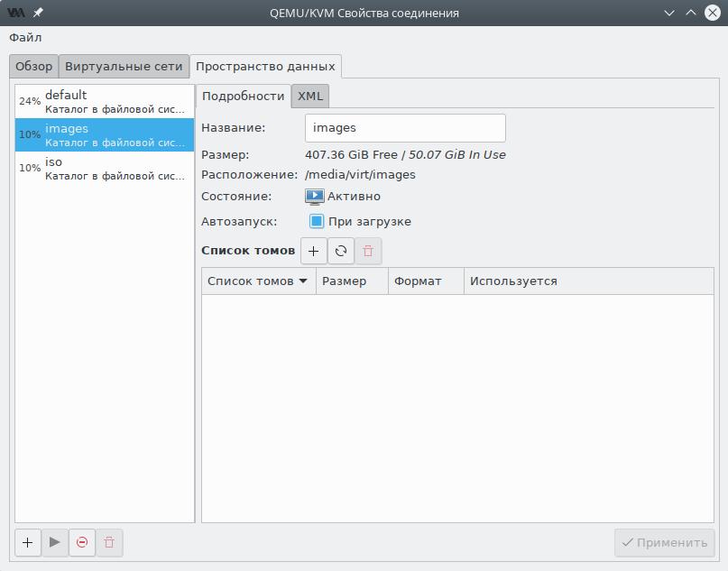The height and width of the screenshot is (571, 728).
Task: Click the delete volume trash icon
Action: click(x=368, y=251)
